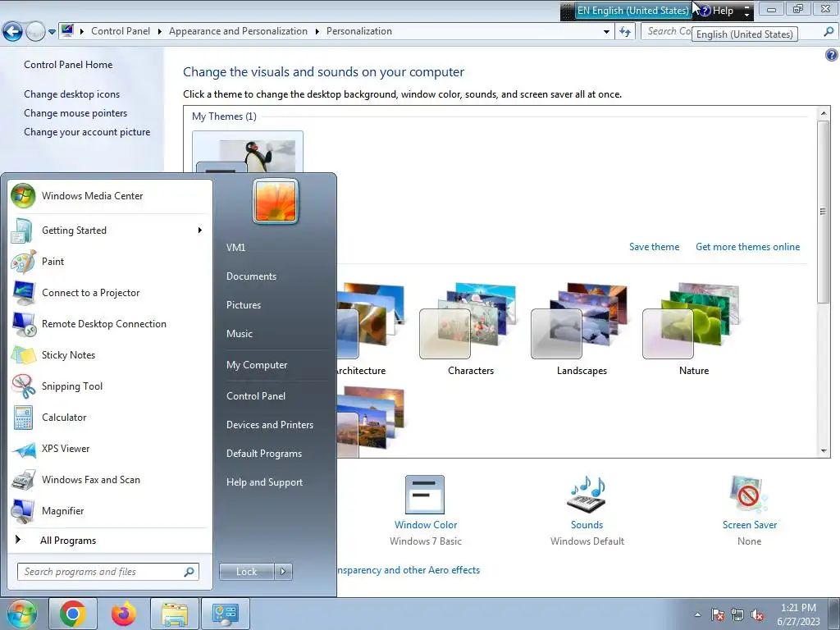
Task: Click Change desktop icons link
Action: click(x=72, y=94)
